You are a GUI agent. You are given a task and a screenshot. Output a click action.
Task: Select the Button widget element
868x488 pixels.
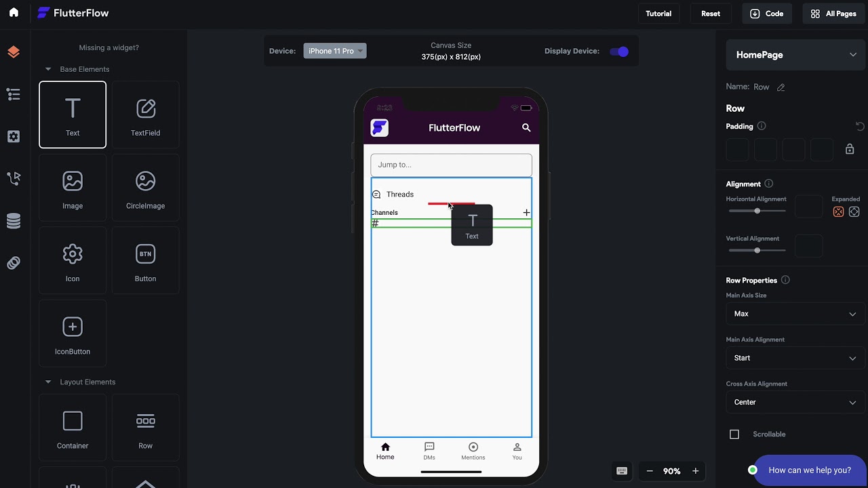[x=145, y=260]
